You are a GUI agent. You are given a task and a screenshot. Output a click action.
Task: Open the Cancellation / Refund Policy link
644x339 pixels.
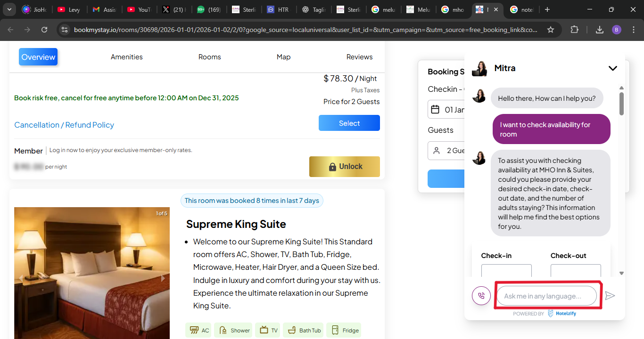pyautogui.click(x=64, y=125)
